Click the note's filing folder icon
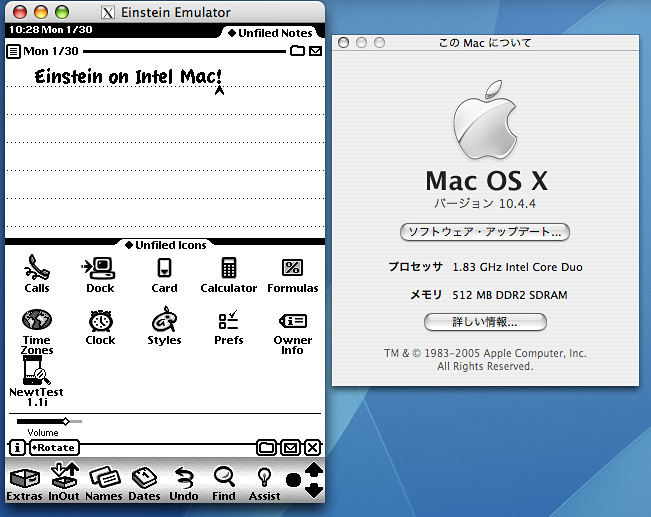Screen dimensions: 651x517 click(297, 51)
